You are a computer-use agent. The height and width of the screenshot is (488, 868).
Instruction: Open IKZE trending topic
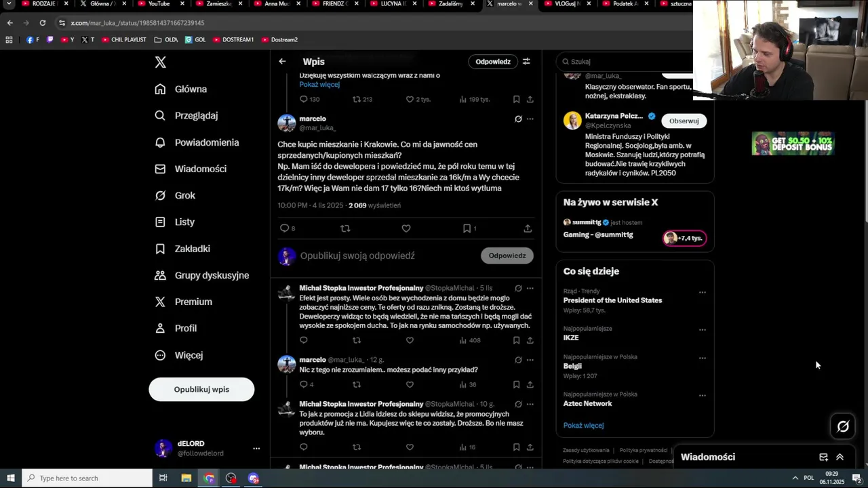pyautogui.click(x=571, y=338)
